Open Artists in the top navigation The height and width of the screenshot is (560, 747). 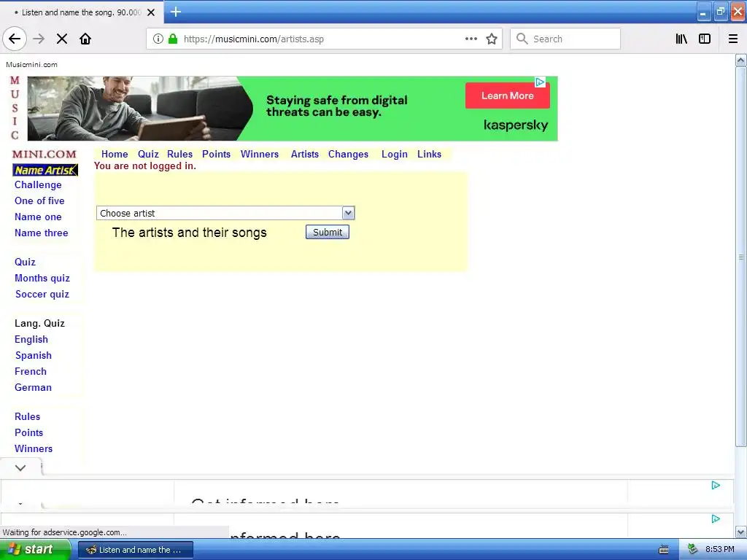point(305,154)
